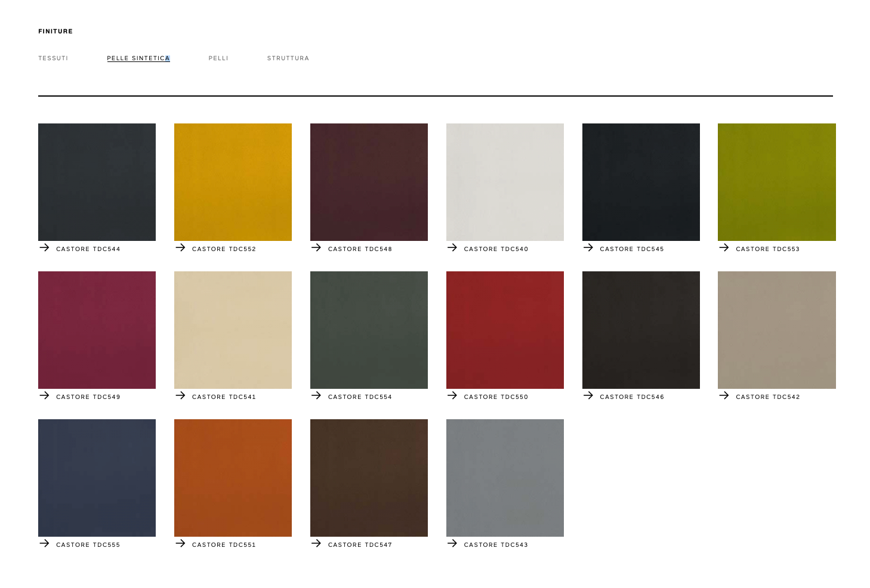Select the Struttura tab
The height and width of the screenshot is (588, 870).
tap(288, 58)
